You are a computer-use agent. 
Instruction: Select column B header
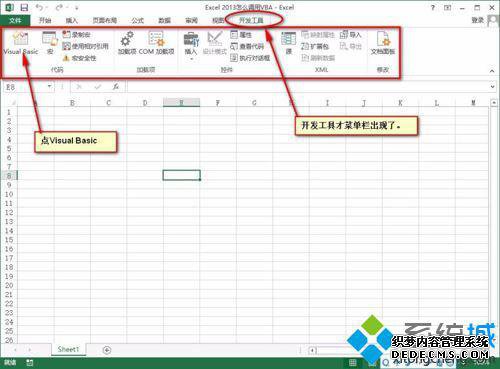72,103
